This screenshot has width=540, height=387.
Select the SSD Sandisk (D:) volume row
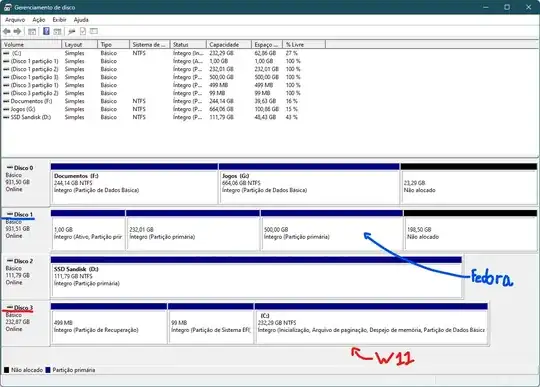tap(152, 117)
